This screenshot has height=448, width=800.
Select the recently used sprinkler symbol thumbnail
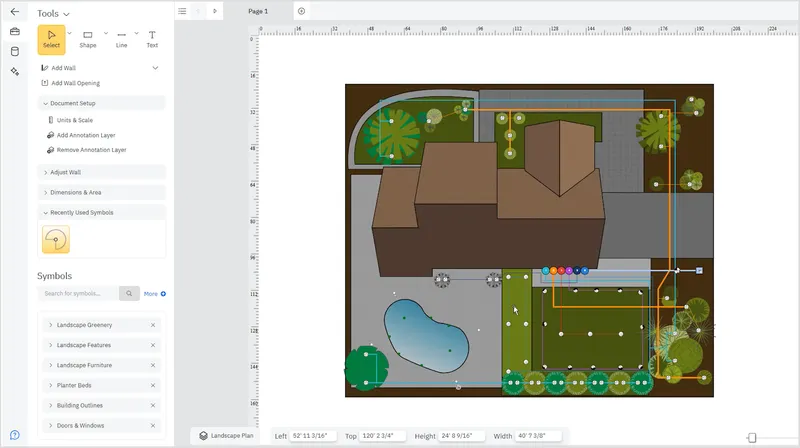(x=56, y=239)
